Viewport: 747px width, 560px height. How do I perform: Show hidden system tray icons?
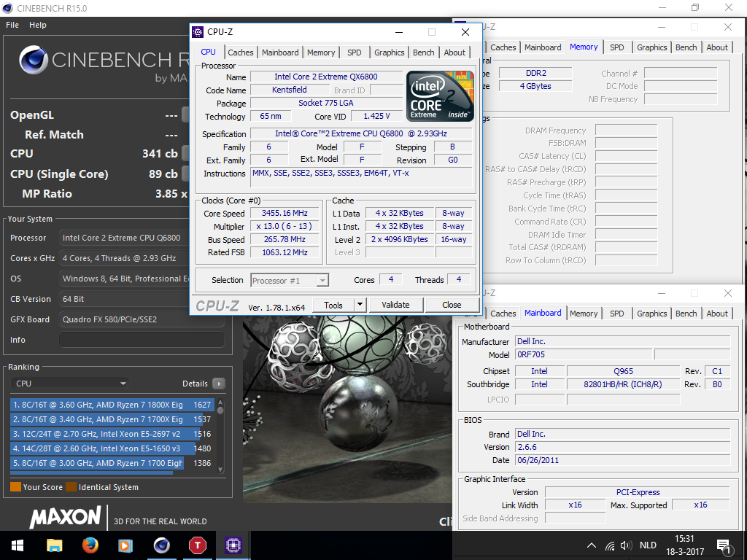pos(591,545)
